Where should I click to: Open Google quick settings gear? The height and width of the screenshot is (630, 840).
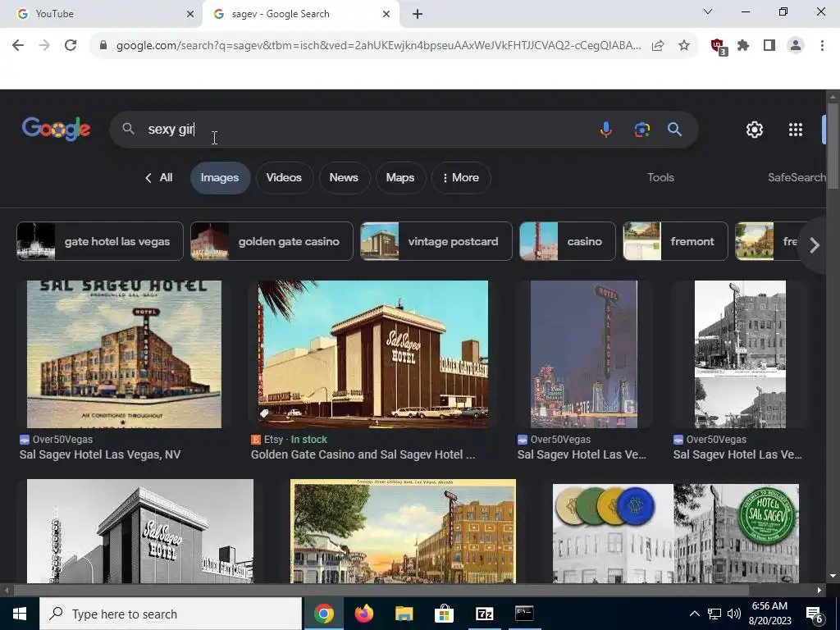pos(755,130)
